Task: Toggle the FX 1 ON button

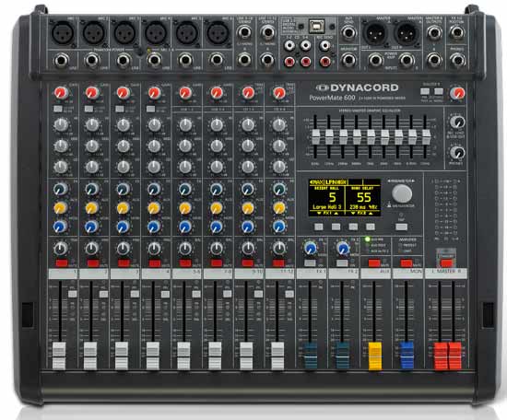Action: click(310, 263)
